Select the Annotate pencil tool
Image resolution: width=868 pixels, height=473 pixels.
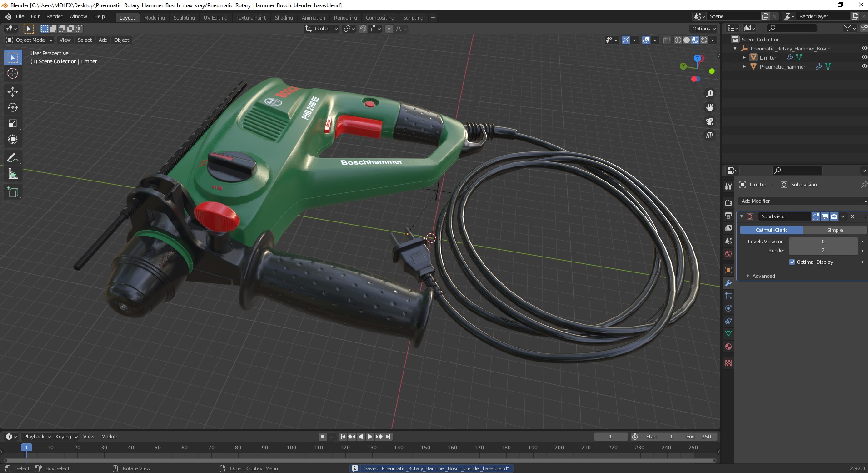(13, 158)
